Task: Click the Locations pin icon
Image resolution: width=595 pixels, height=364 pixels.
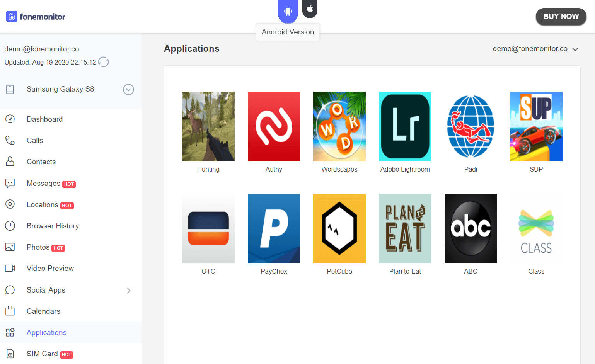Action: click(x=10, y=204)
